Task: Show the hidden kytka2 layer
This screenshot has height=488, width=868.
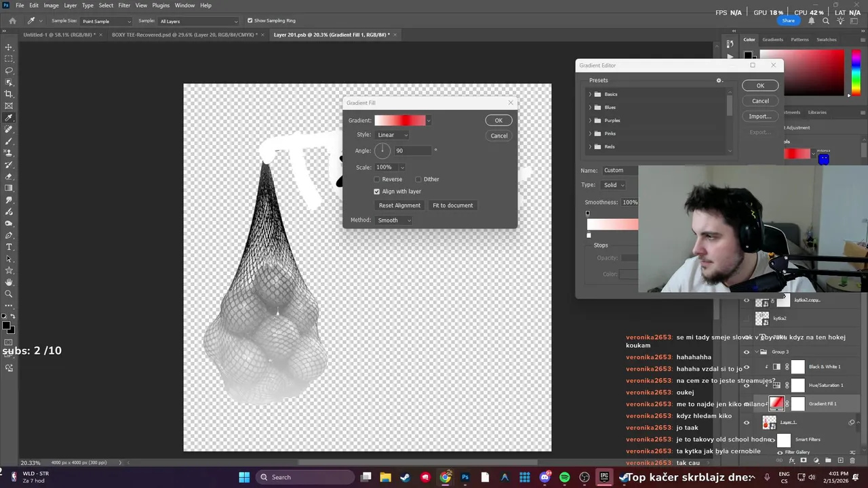Action: click(747, 318)
